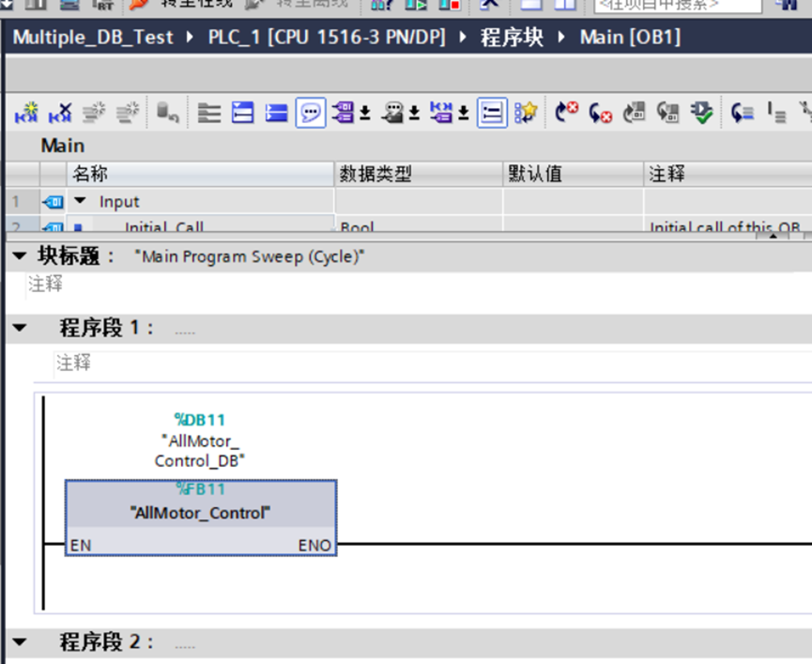This screenshot has height=664, width=812.
Task: Click row number 1 in interface table
Action: point(16,201)
